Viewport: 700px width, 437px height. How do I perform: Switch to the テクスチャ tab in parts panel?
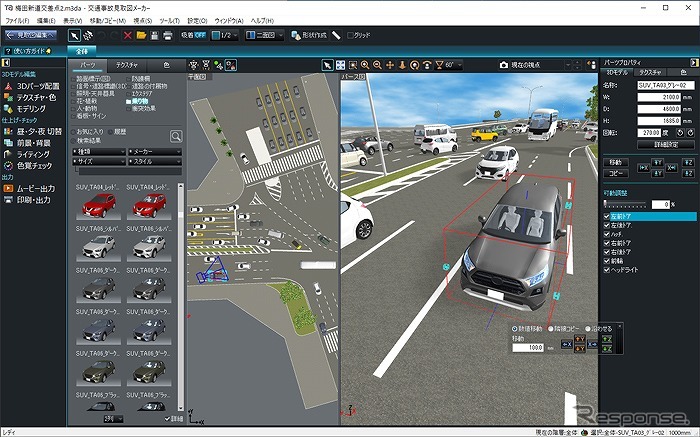click(x=127, y=64)
